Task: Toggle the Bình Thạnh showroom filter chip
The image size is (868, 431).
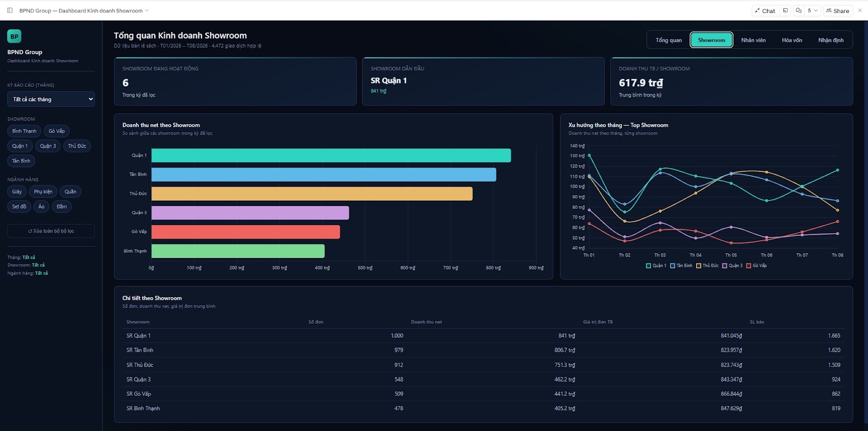Action: pos(24,131)
